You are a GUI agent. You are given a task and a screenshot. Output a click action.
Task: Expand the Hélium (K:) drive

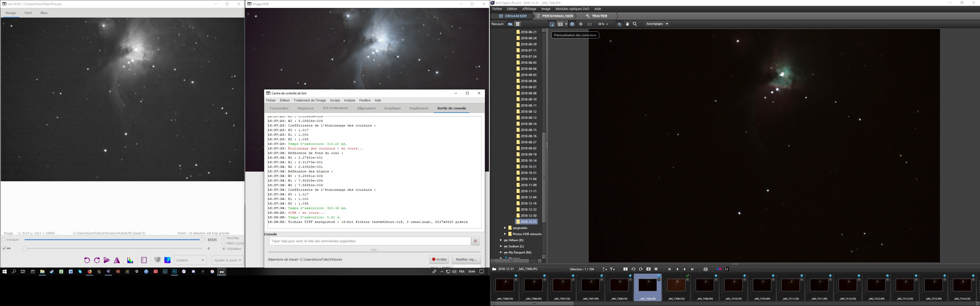pyautogui.click(x=501, y=240)
